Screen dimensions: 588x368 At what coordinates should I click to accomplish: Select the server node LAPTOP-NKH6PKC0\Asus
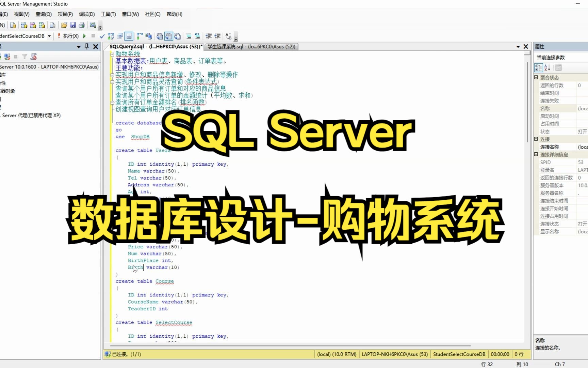point(49,67)
